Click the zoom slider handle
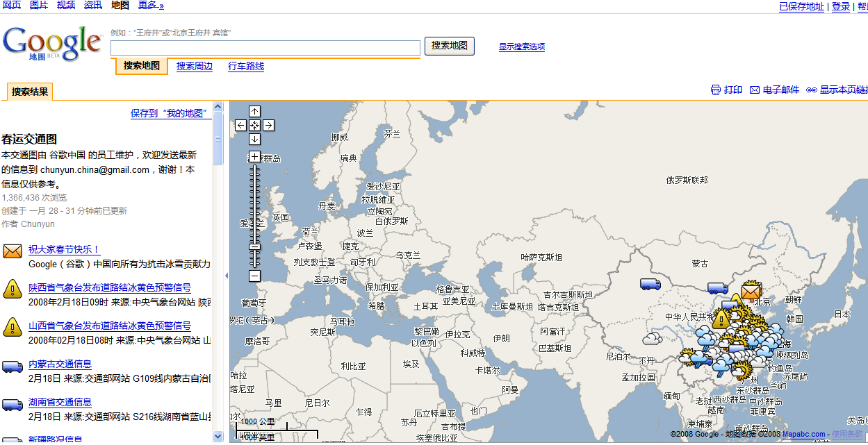This screenshot has height=445, width=868. click(254, 246)
